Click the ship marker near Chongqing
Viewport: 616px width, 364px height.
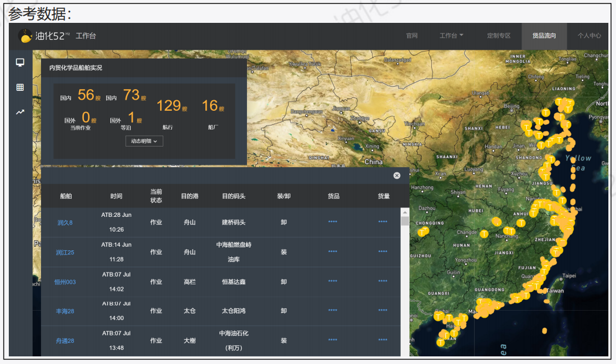(x=423, y=232)
